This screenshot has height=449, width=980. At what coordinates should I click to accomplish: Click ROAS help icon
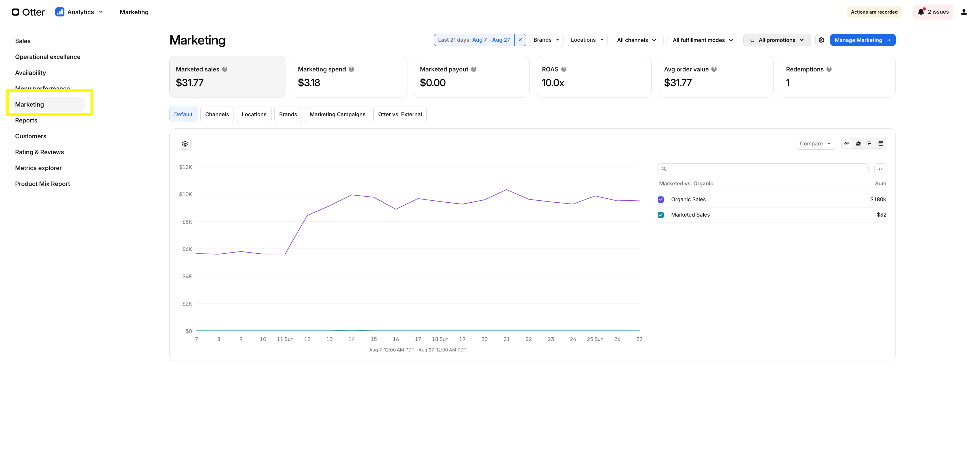pos(564,69)
